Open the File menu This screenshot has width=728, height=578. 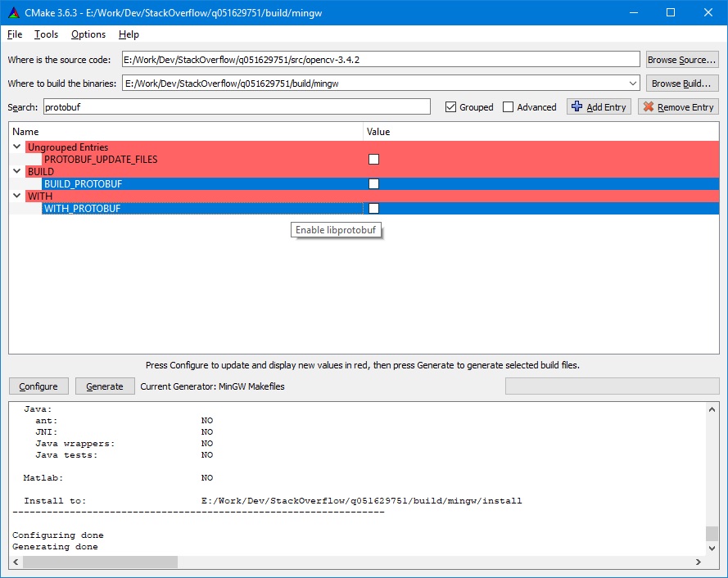point(15,34)
